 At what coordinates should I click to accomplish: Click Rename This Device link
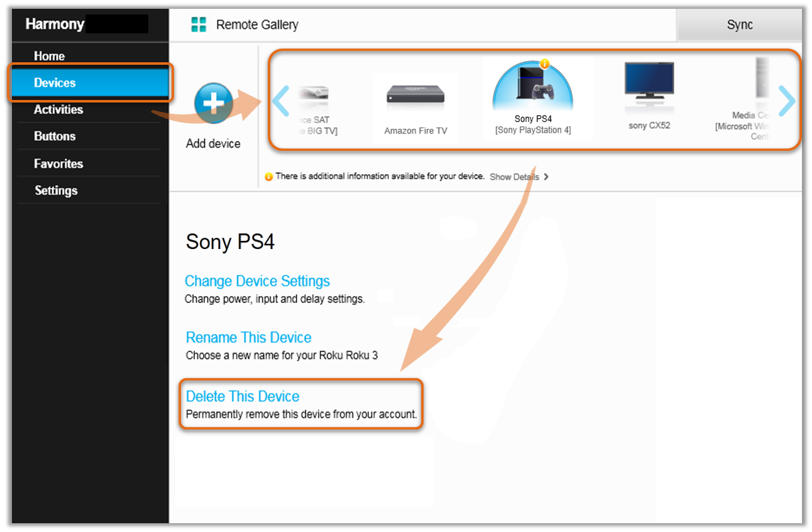(248, 338)
